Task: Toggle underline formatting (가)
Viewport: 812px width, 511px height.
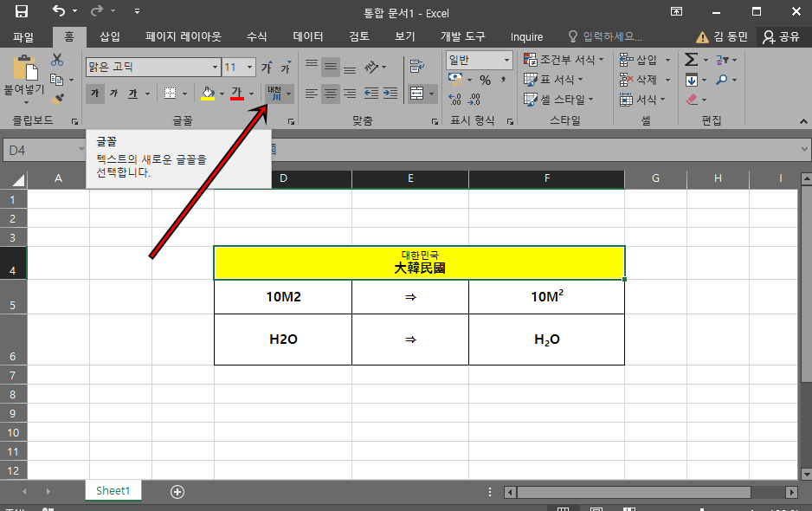Action: [x=133, y=94]
